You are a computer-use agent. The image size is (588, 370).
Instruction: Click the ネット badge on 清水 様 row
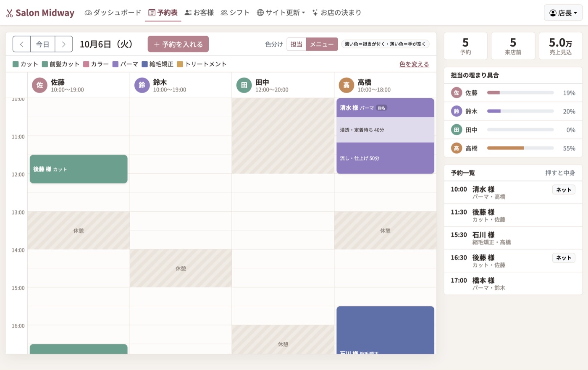[x=564, y=190]
